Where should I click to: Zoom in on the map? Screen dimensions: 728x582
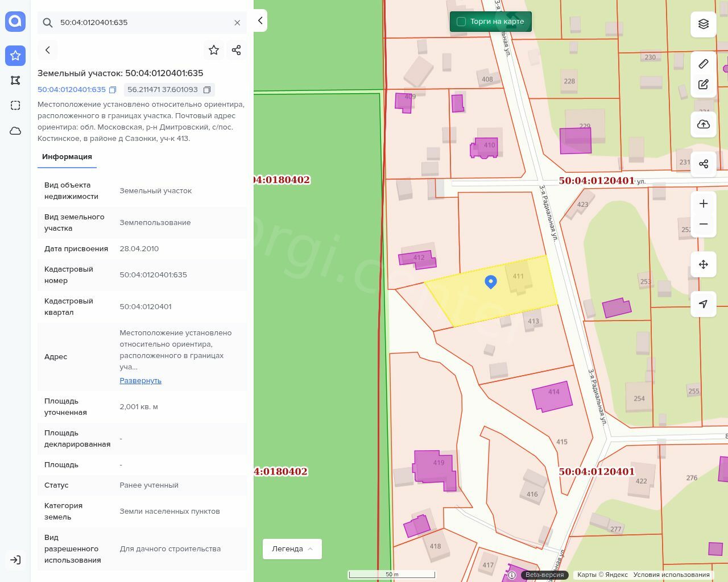[704, 203]
